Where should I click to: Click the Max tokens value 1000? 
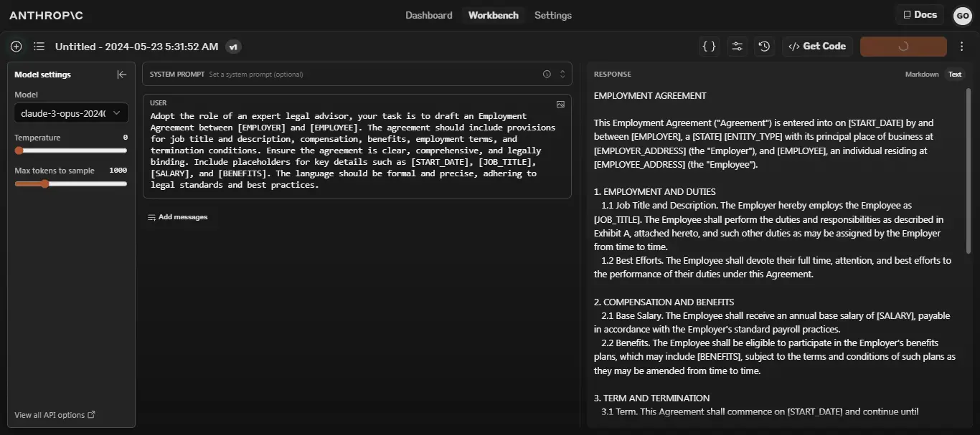coord(118,171)
